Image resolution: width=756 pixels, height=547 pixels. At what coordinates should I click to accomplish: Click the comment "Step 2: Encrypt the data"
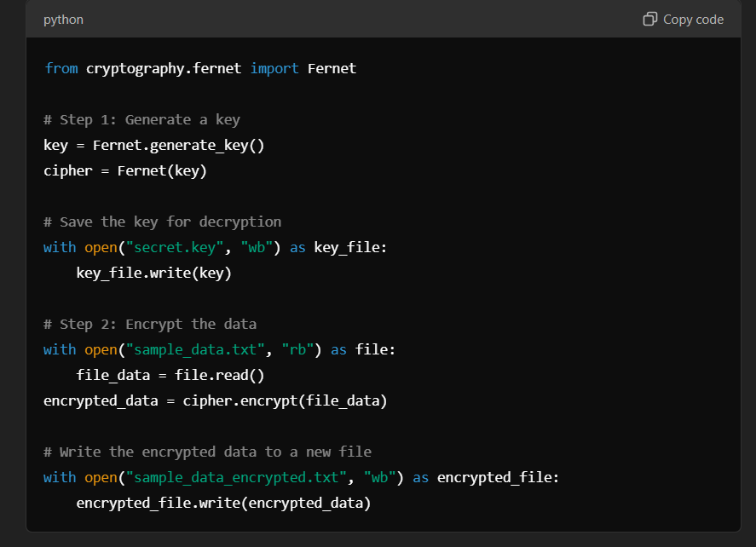[150, 324]
